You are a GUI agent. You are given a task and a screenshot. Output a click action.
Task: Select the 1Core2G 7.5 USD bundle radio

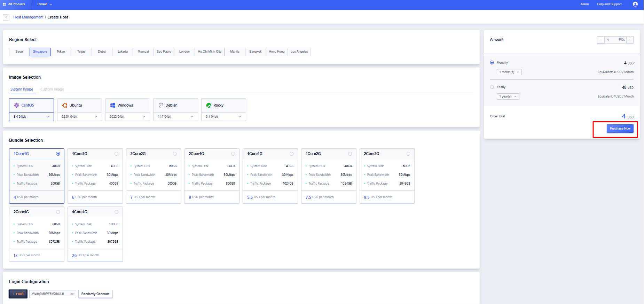tap(350, 154)
